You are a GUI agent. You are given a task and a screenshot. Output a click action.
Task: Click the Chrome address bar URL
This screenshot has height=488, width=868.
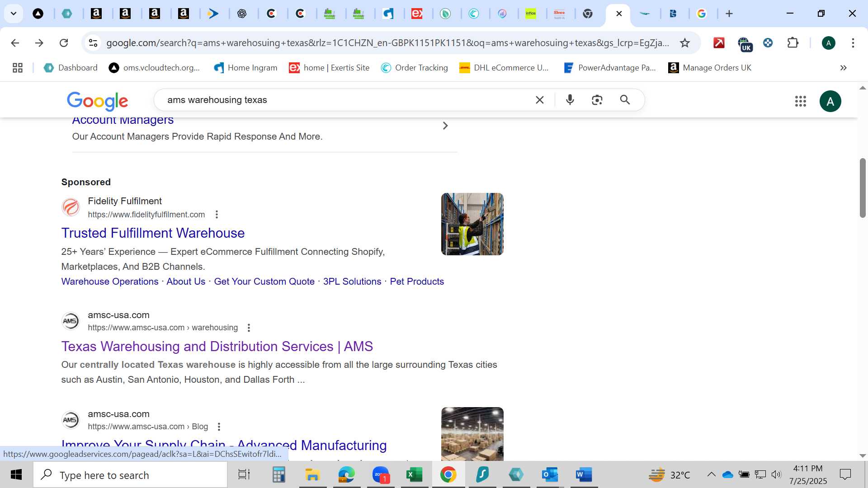387,43
